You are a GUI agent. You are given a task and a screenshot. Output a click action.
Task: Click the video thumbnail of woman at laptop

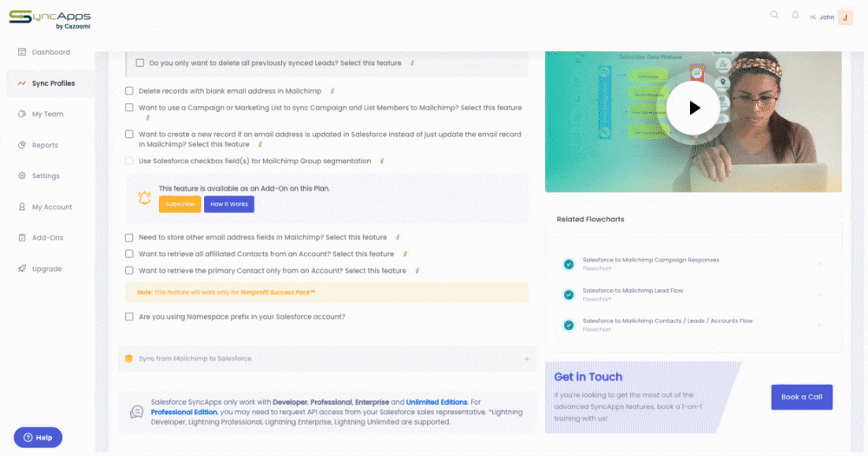tap(693, 122)
